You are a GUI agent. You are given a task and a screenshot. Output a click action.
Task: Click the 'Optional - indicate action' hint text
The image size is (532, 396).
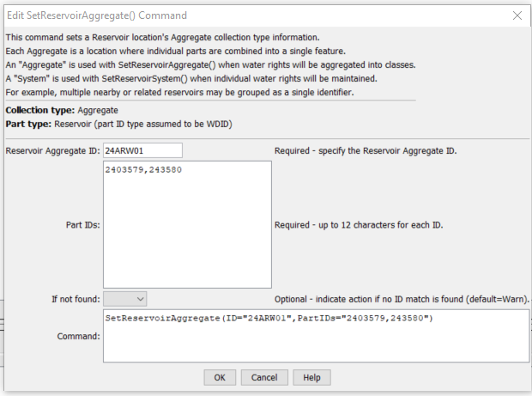(x=402, y=299)
